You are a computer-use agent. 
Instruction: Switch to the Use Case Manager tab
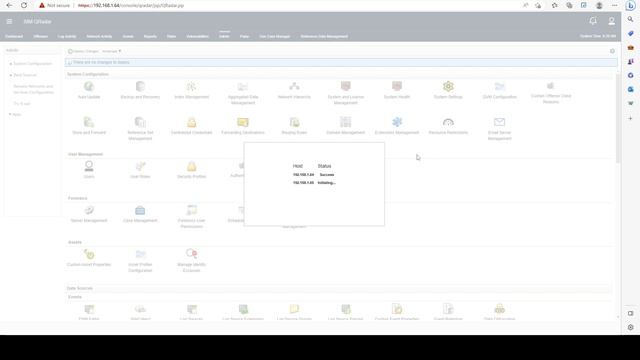point(275,36)
